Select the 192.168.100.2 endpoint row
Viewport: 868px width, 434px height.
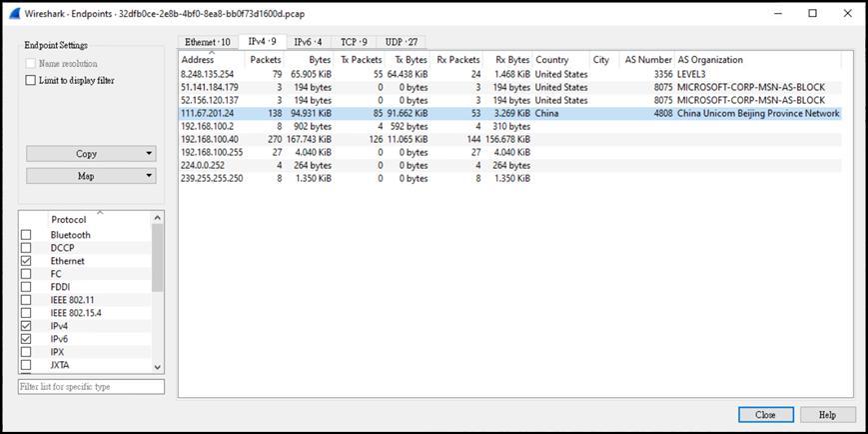pos(509,126)
